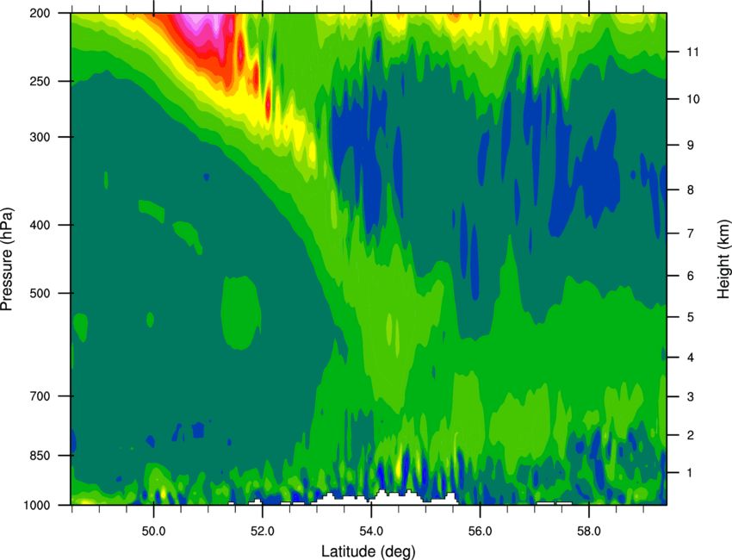Click the 'Pressure (hPa)' axis title
Viewport: 732px width, 560px height.
(7, 259)
